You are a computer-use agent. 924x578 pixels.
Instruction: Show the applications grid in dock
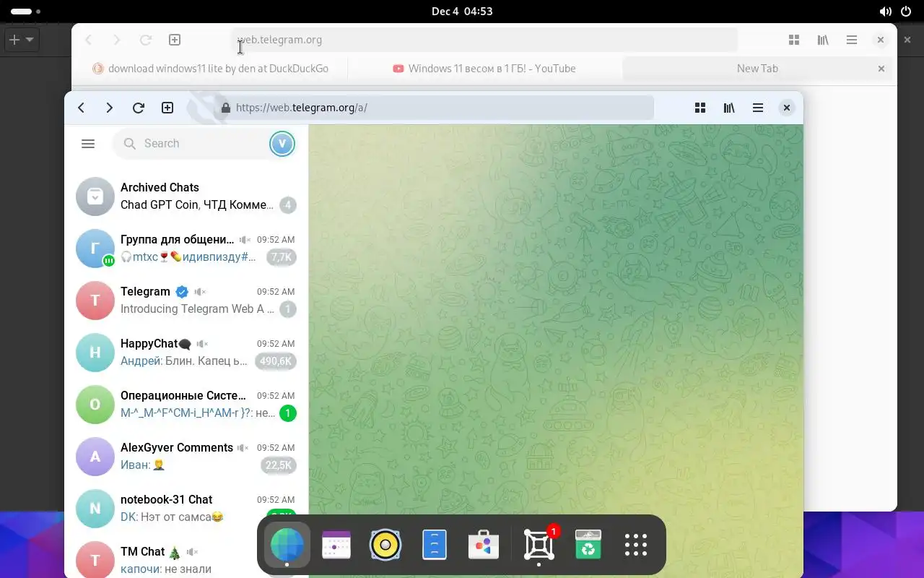[x=636, y=545]
